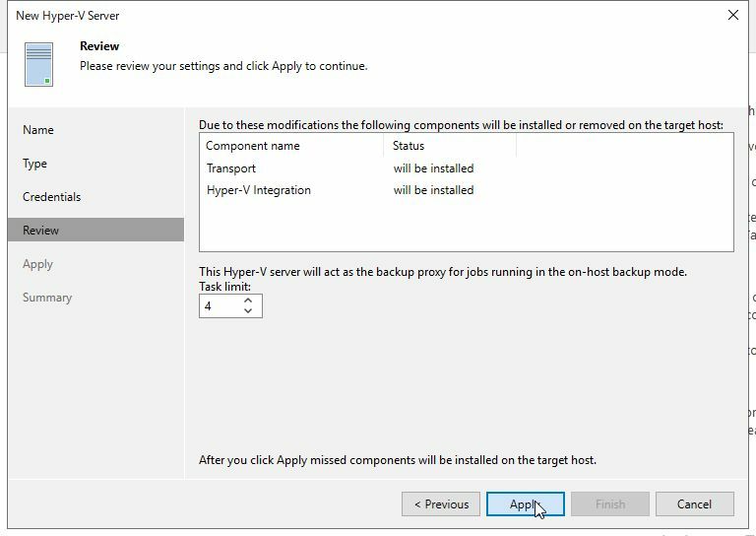Click the Status column header
The height and width of the screenshot is (536, 756).
point(409,146)
